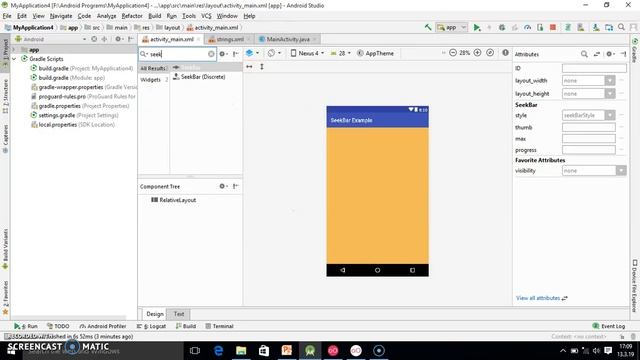640x360 pixels.
Task: Open the Refactor menu
Action: click(132, 16)
